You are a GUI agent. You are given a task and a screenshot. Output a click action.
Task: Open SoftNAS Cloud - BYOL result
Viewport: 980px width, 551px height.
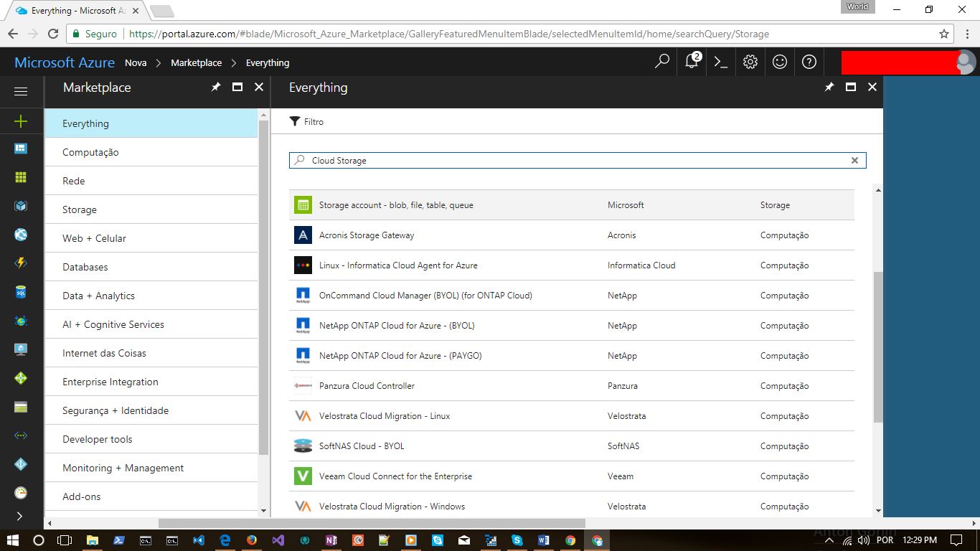point(572,446)
